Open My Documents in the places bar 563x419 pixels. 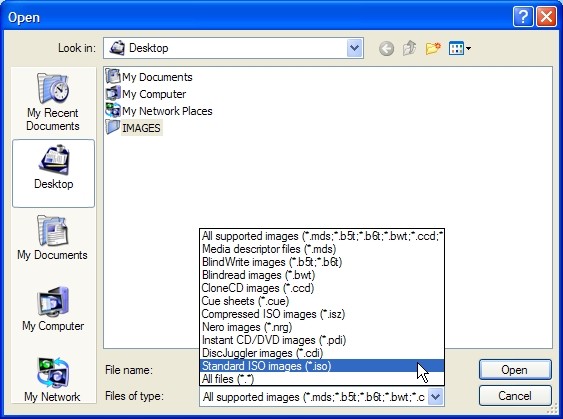[x=52, y=238]
